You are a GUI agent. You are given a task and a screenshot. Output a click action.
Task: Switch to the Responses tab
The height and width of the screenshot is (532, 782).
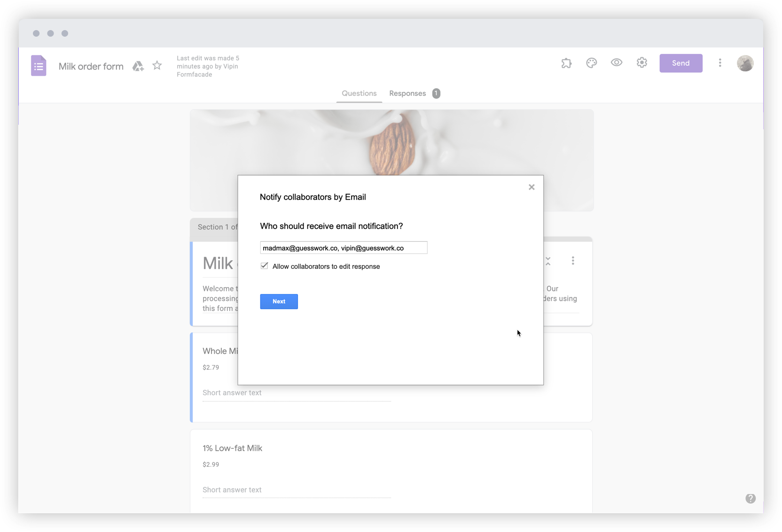(x=407, y=93)
